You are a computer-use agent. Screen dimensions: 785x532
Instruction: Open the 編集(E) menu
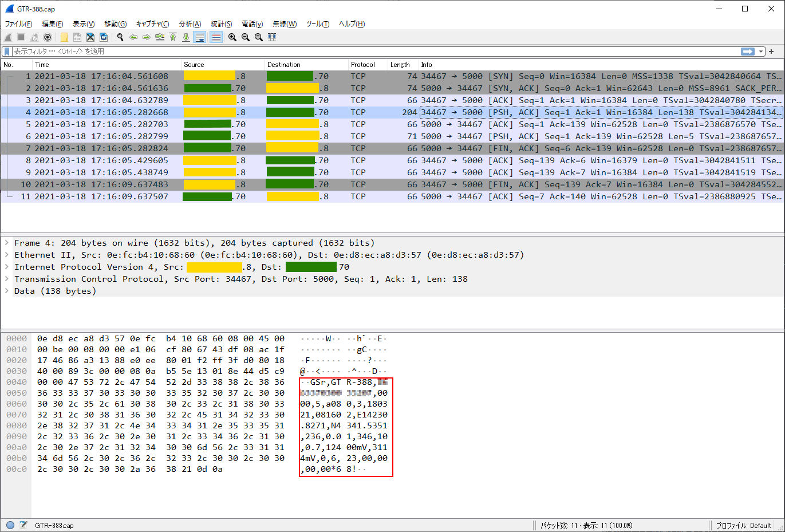[52, 23]
